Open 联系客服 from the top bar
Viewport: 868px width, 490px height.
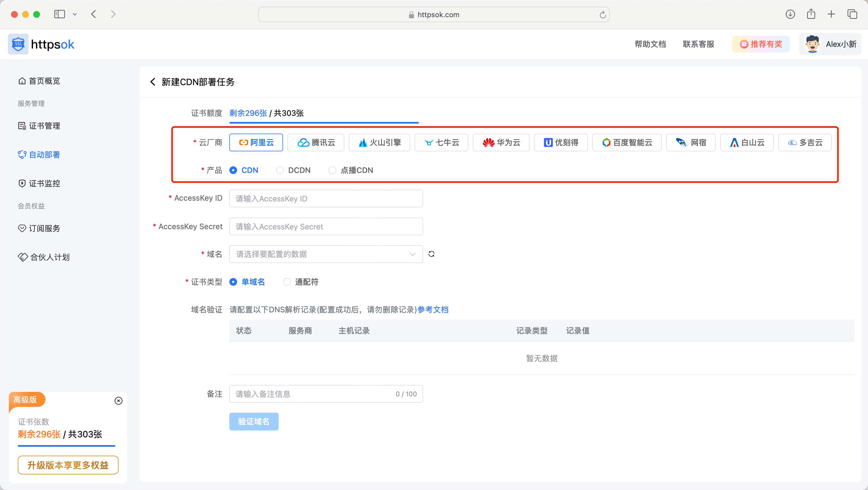[x=698, y=44]
